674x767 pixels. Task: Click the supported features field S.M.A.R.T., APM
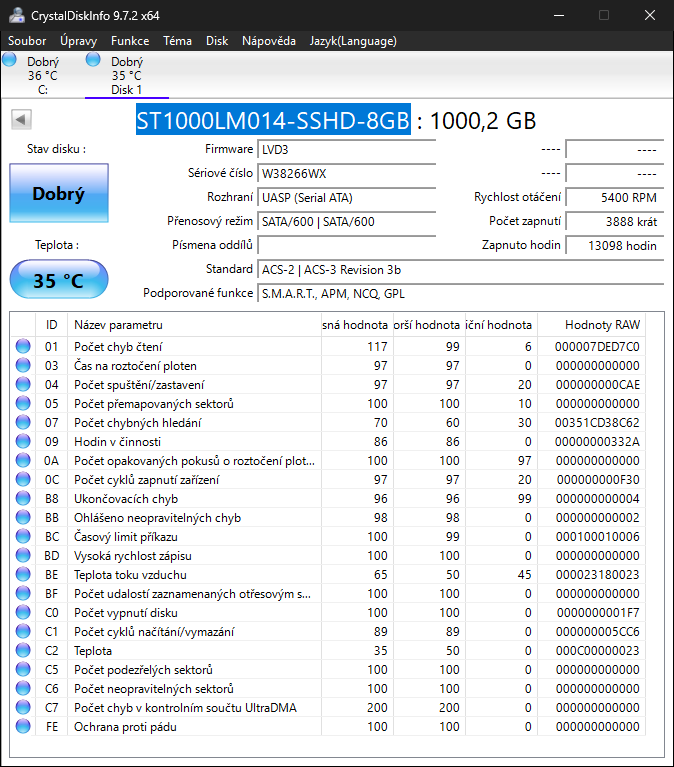click(460, 293)
